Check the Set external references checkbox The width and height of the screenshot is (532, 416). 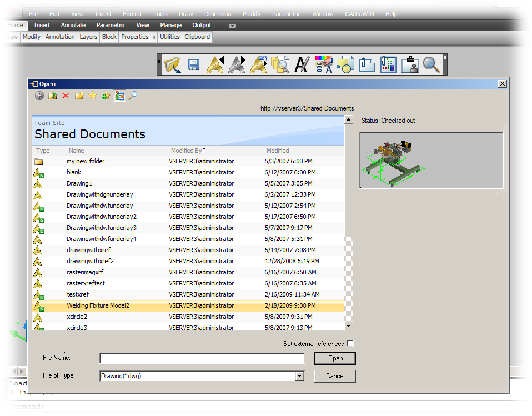350,343
